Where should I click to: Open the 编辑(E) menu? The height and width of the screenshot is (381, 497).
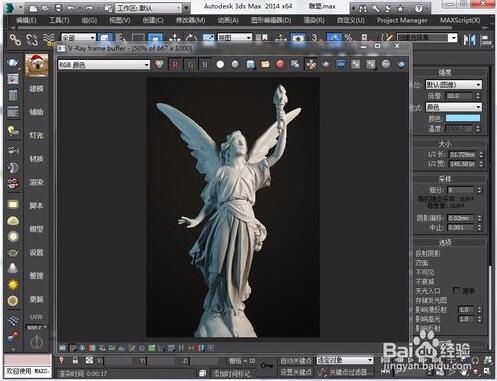pyautogui.click(x=26, y=20)
